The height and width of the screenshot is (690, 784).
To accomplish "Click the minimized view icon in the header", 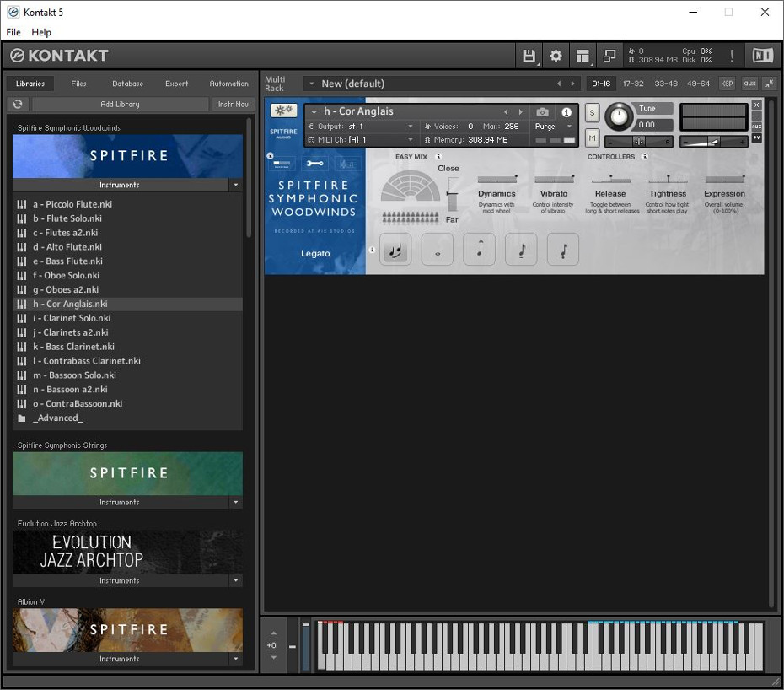I will [609, 56].
